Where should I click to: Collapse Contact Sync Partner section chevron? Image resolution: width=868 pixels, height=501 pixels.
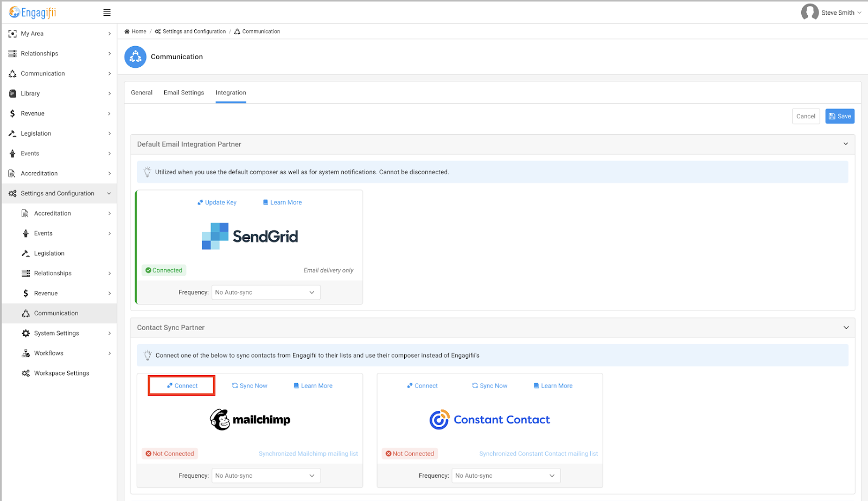[846, 328]
